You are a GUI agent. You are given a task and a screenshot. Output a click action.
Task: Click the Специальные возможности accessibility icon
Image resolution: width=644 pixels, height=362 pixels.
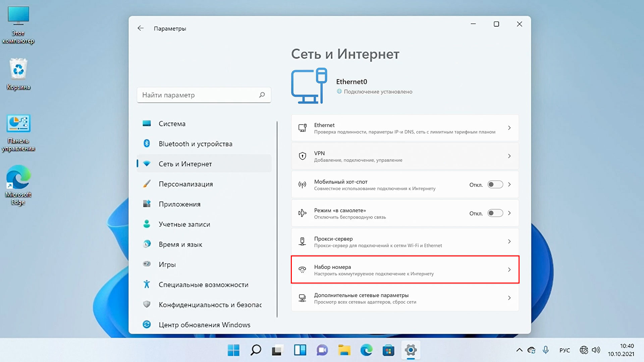(147, 284)
